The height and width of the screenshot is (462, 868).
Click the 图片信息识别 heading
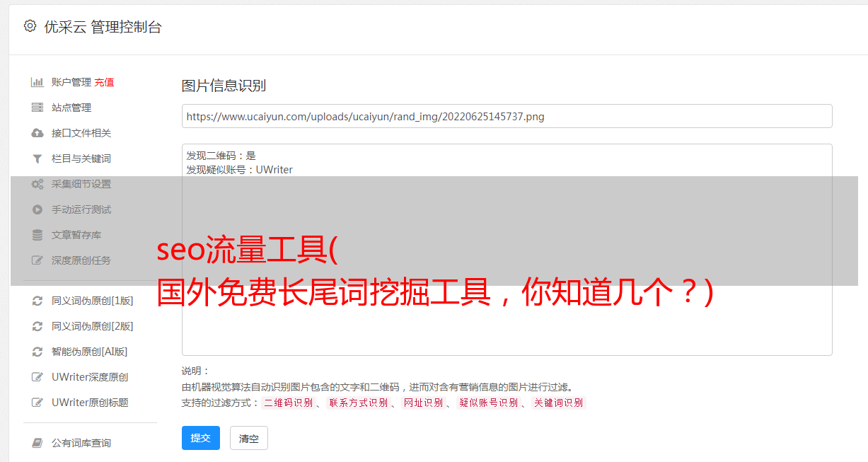pos(224,86)
